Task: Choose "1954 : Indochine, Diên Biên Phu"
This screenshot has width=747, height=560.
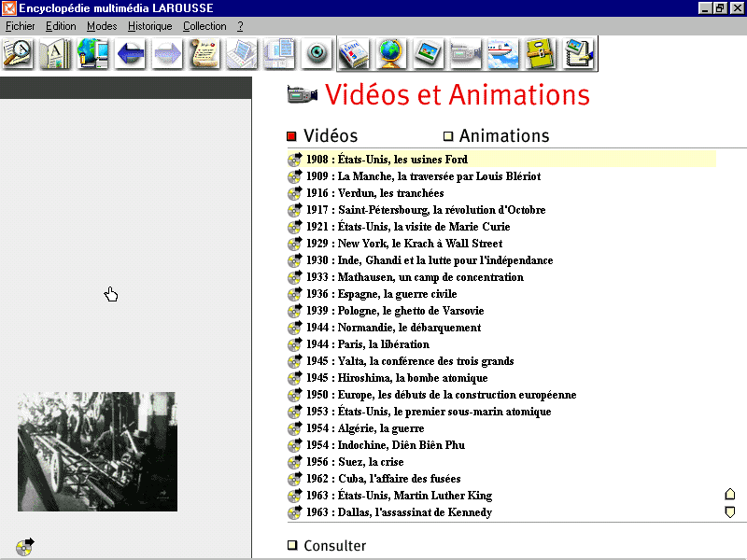Action: tap(376, 445)
